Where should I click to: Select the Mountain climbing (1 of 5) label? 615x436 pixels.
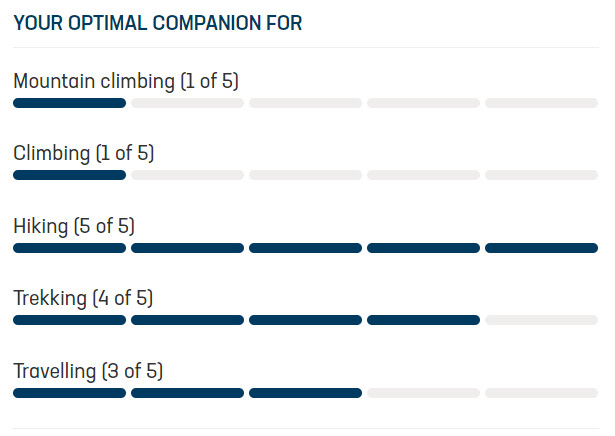[x=126, y=82]
